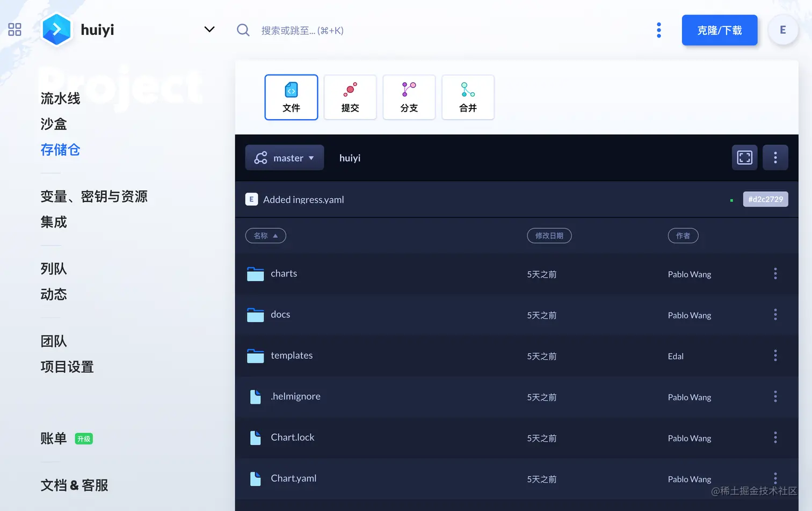Open the master branch dropdown
The height and width of the screenshot is (511, 812).
(285, 157)
